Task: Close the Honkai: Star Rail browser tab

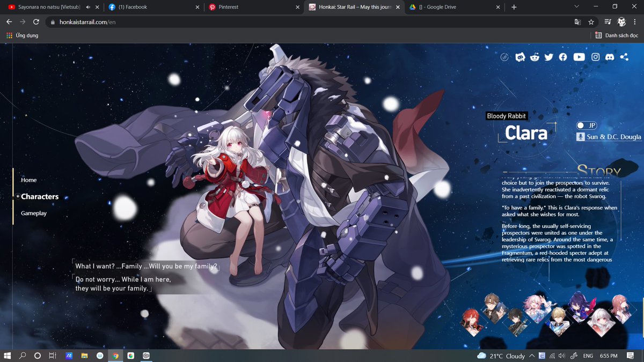Action: 398,7
